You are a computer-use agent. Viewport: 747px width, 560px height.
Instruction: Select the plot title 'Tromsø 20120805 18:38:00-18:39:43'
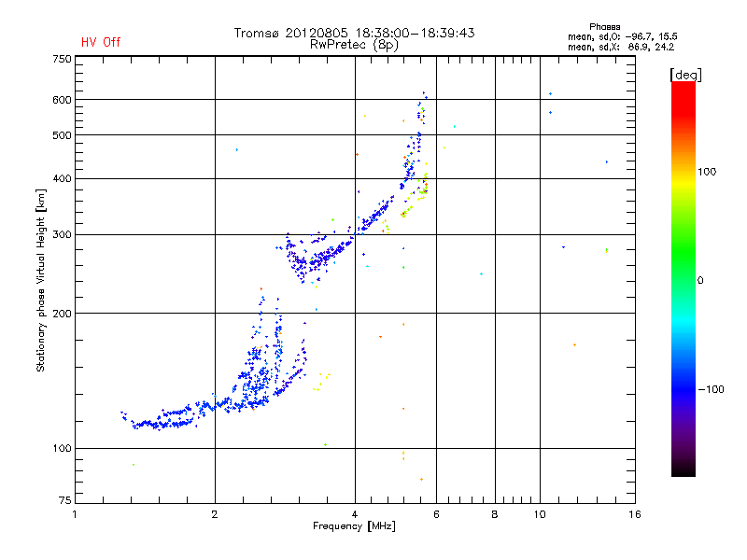tap(354, 33)
